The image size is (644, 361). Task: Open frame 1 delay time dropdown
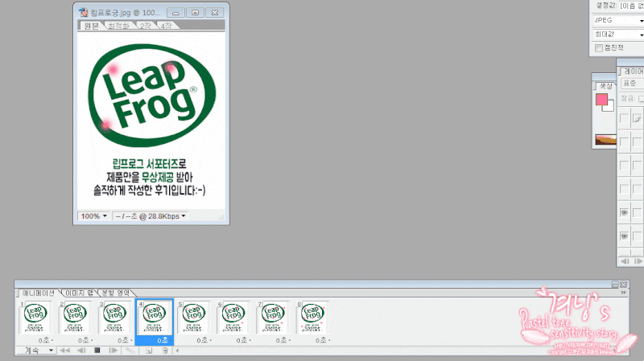click(x=46, y=340)
